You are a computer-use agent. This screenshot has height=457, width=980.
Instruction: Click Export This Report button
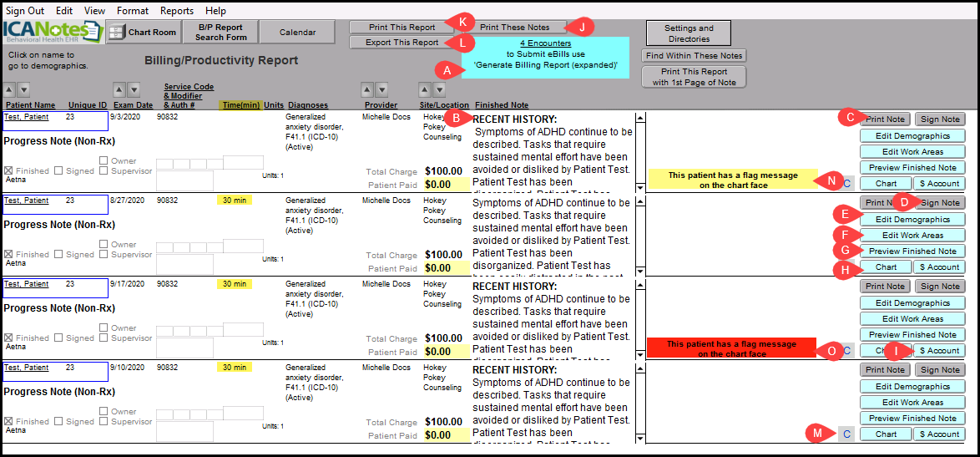[x=402, y=43]
